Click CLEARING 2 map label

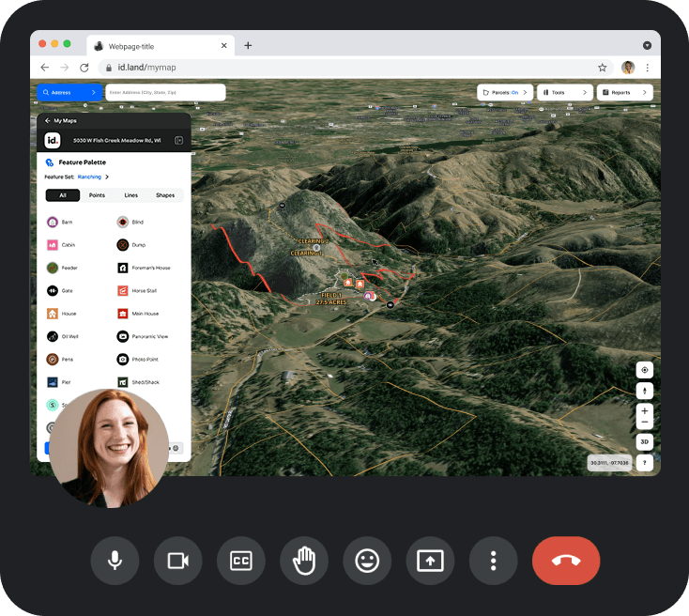tap(313, 241)
